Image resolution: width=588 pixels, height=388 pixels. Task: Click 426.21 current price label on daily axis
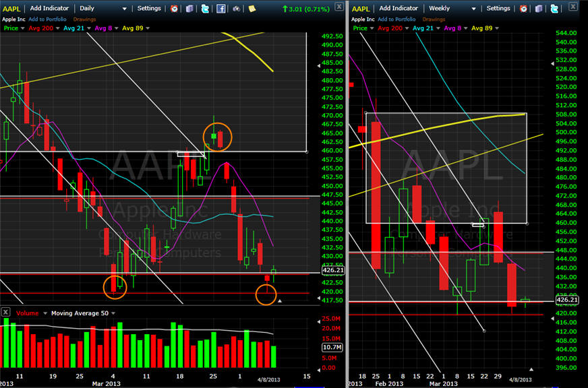coord(332,270)
